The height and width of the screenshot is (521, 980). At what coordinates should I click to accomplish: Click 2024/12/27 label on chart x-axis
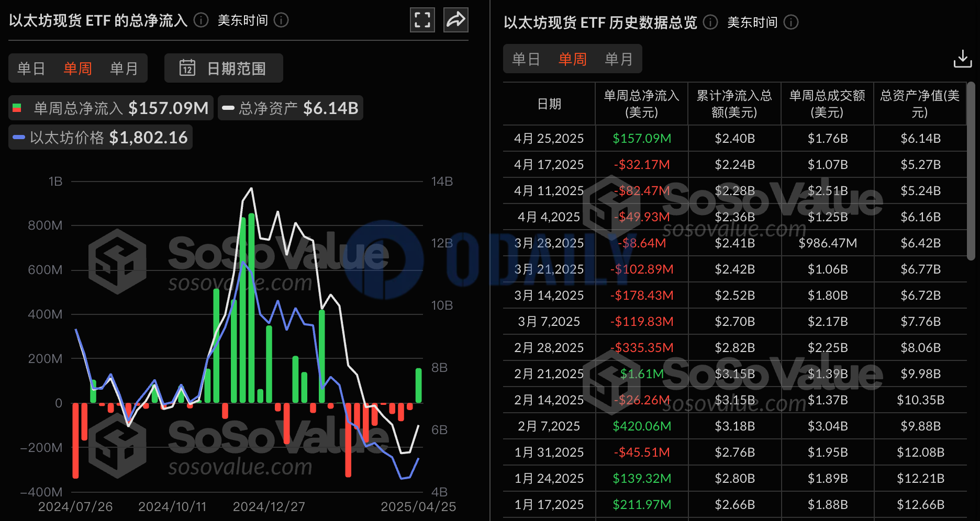click(x=269, y=507)
